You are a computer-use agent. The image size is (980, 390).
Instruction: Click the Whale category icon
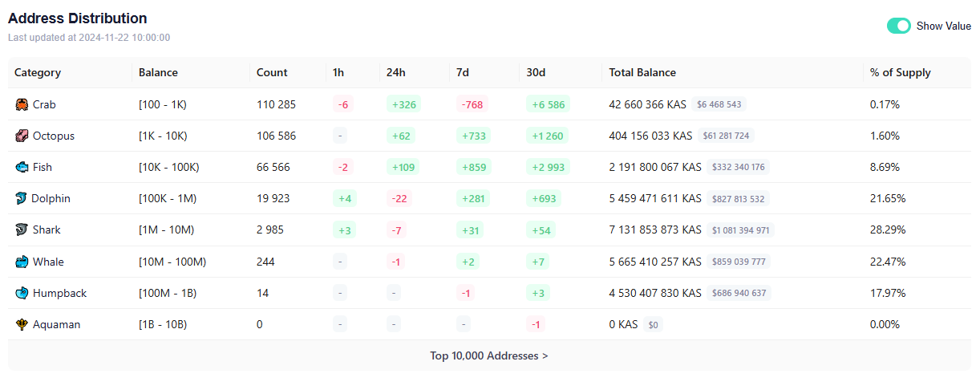coord(22,262)
